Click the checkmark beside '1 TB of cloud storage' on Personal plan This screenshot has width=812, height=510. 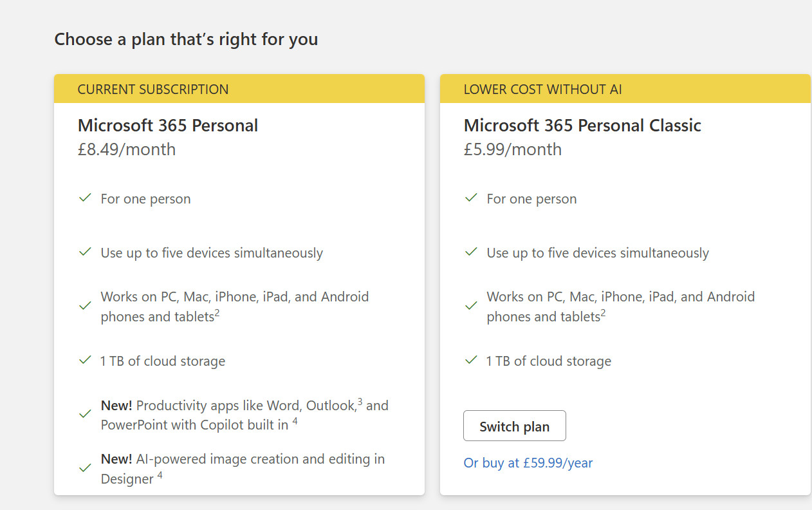(85, 360)
